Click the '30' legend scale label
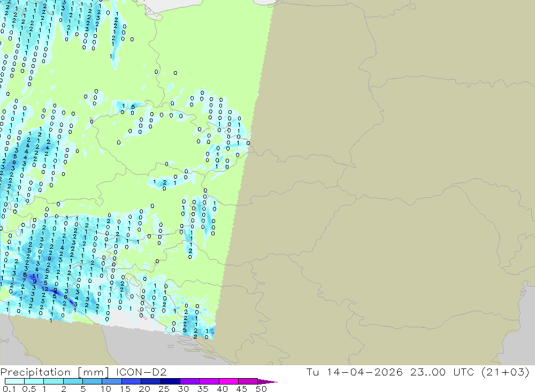This screenshot has height=392, width=535. click(183, 389)
